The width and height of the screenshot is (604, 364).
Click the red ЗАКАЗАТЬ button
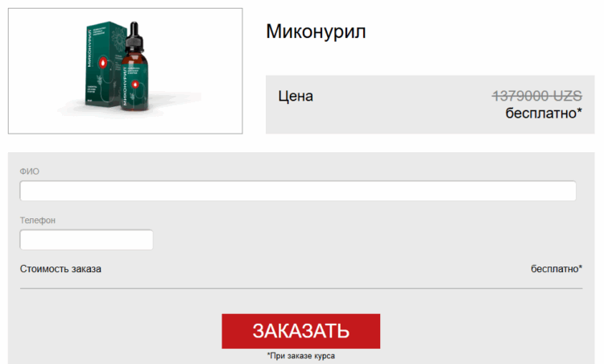[x=301, y=331]
